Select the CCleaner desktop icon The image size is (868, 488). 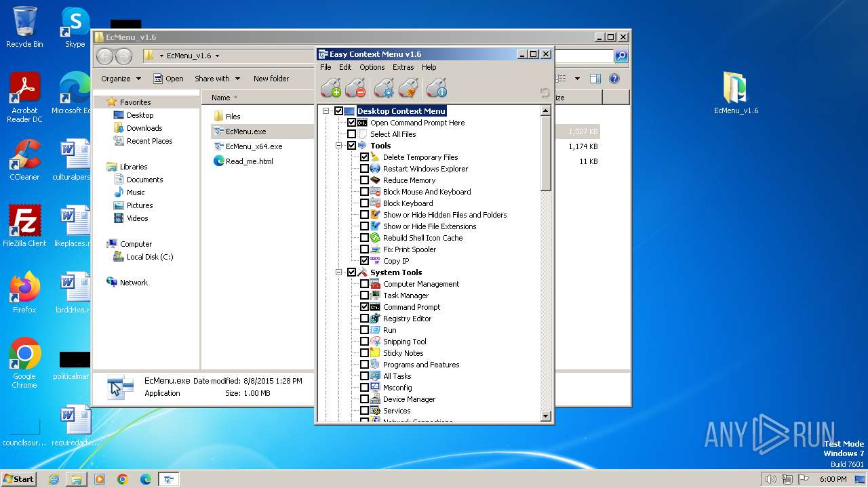[24, 160]
